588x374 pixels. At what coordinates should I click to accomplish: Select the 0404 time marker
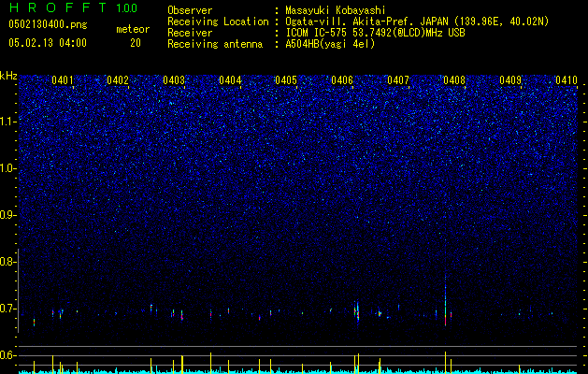(230, 80)
